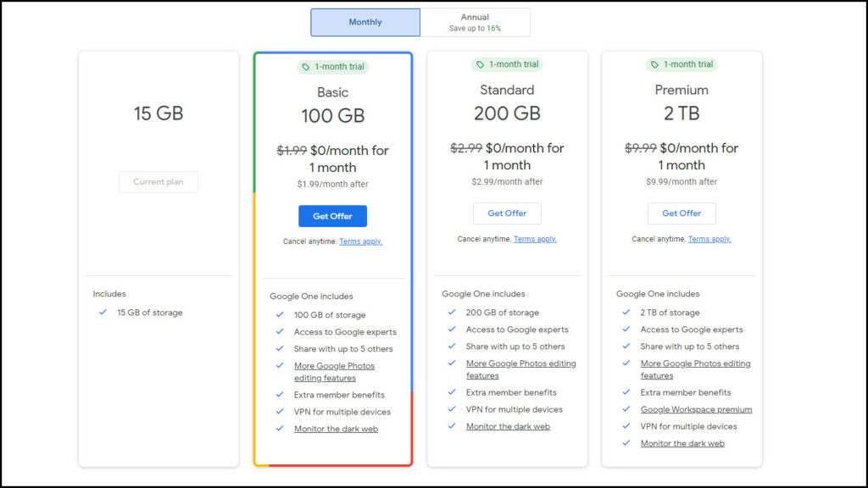This screenshot has height=488, width=868.
Task: Click the checkmark beside 15 GB of storage
Action: tap(103, 313)
